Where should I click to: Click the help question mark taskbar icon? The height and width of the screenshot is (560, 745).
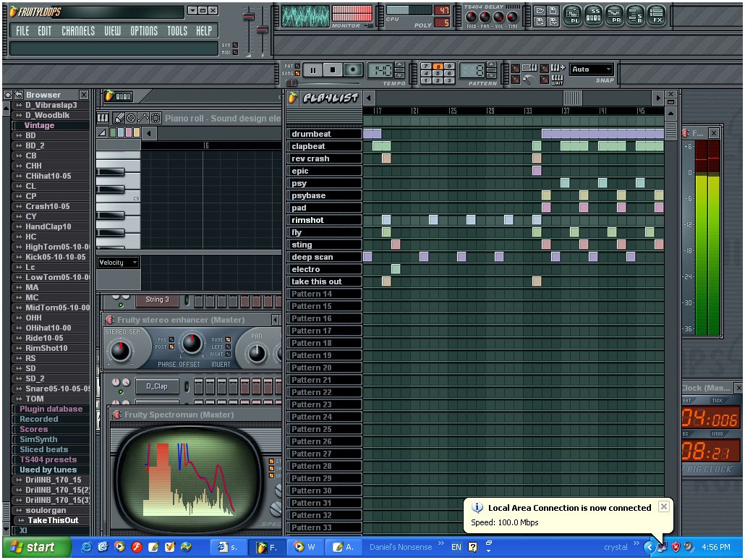[x=473, y=547]
